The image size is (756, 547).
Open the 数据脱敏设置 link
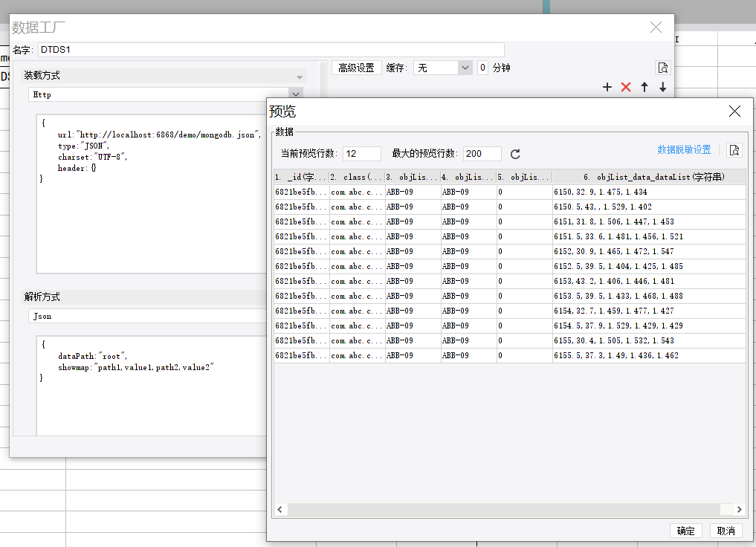pyautogui.click(x=684, y=150)
